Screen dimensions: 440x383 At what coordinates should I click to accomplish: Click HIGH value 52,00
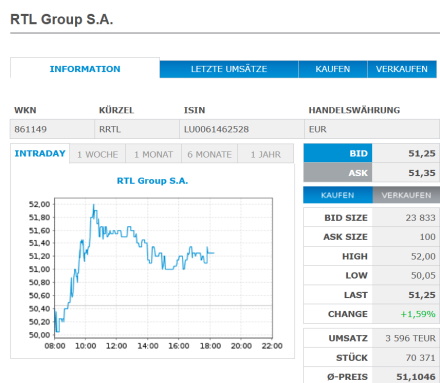pos(423,256)
